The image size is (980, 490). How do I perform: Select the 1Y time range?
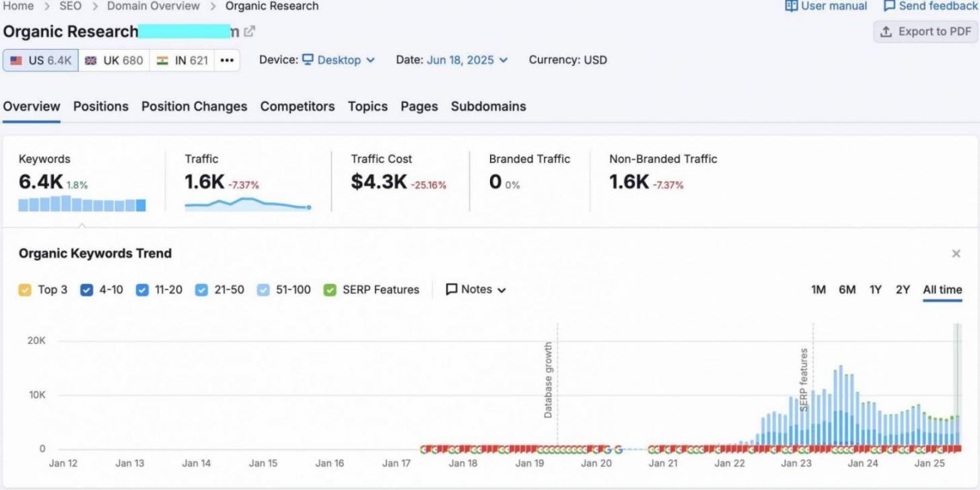[875, 289]
